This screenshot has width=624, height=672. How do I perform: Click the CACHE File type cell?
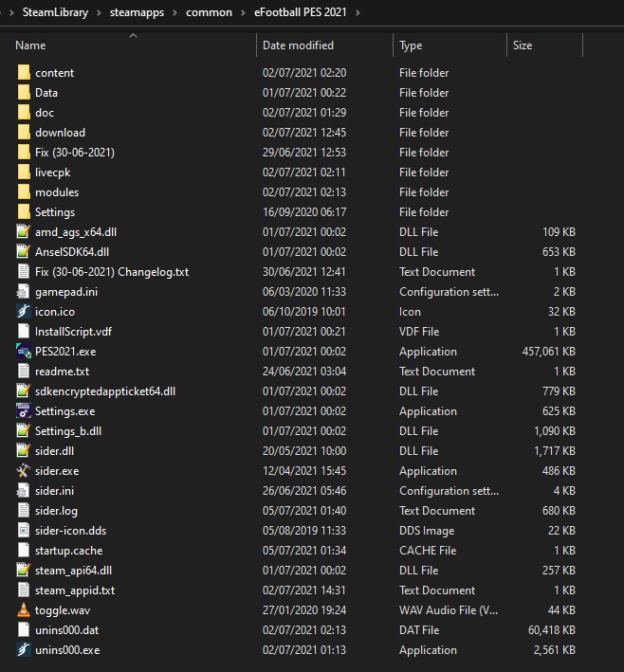click(428, 551)
